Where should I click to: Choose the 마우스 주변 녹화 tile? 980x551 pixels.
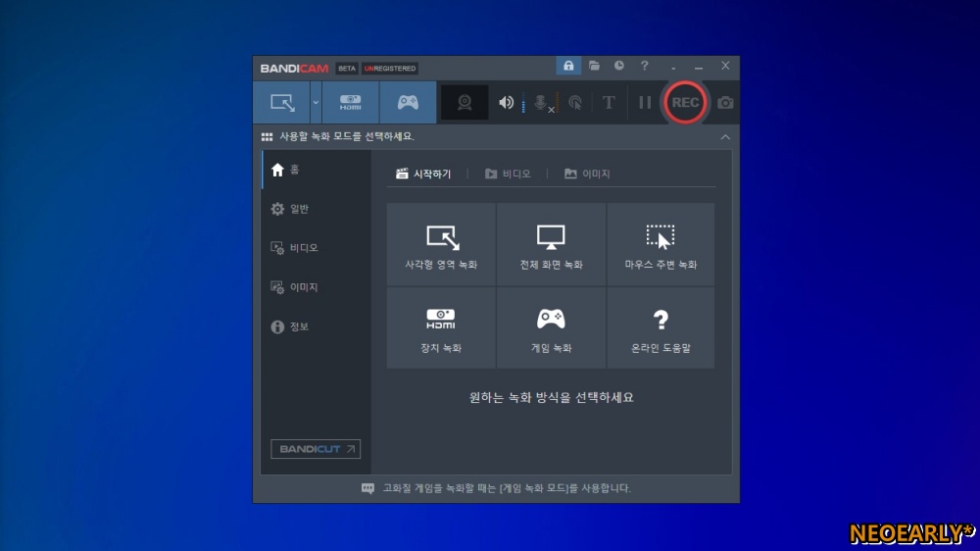661,244
